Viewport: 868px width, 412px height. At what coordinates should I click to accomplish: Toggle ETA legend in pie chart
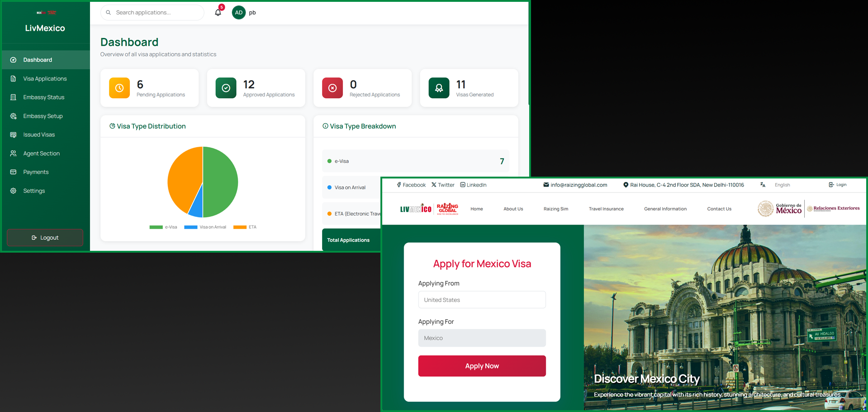coord(245,227)
